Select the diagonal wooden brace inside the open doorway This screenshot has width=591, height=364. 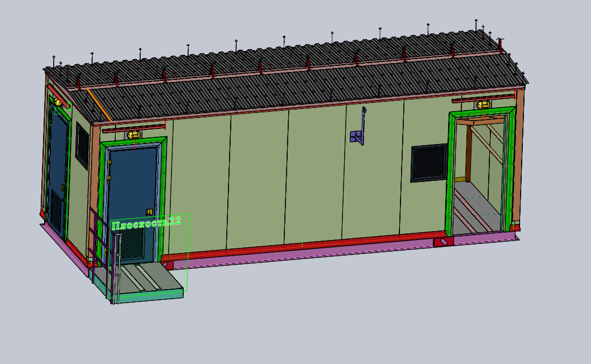[487, 146]
